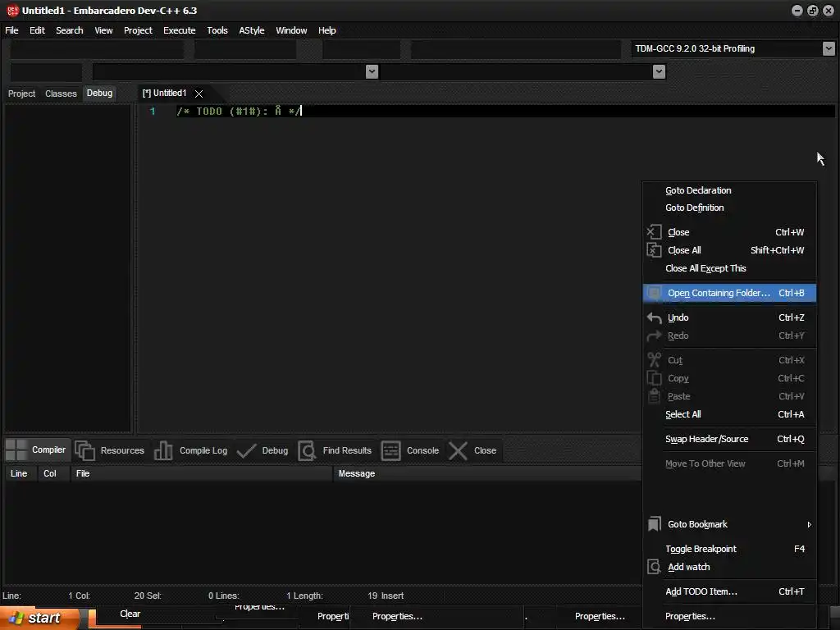The width and height of the screenshot is (840, 630).
Task: Expand the Goto Bookmark submenu arrow
Action: tap(809, 524)
